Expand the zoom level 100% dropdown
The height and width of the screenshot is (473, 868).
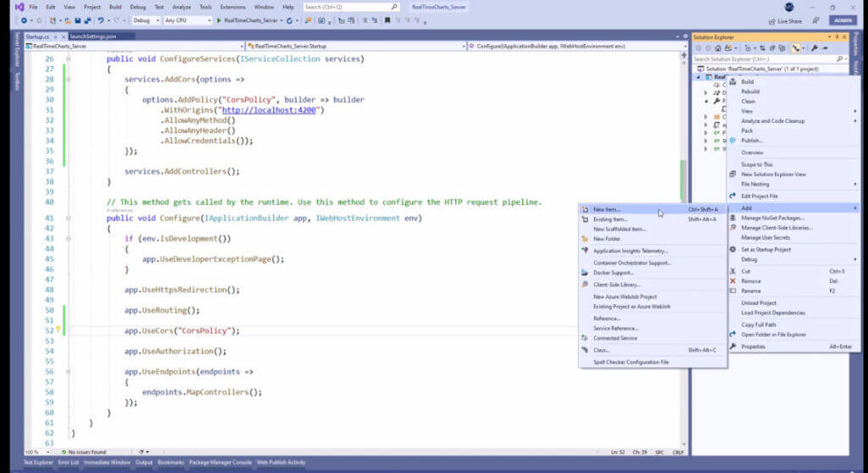click(49, 452)
